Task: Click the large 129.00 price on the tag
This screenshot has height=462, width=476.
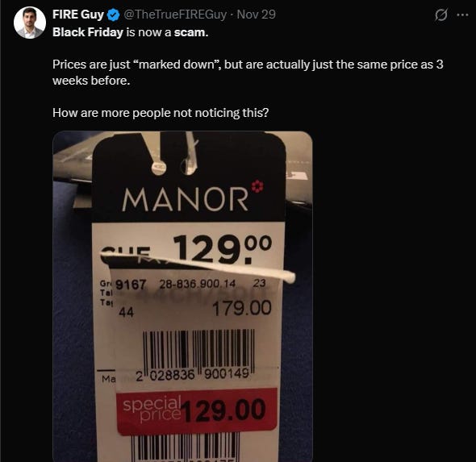Action: pos(222,249)
